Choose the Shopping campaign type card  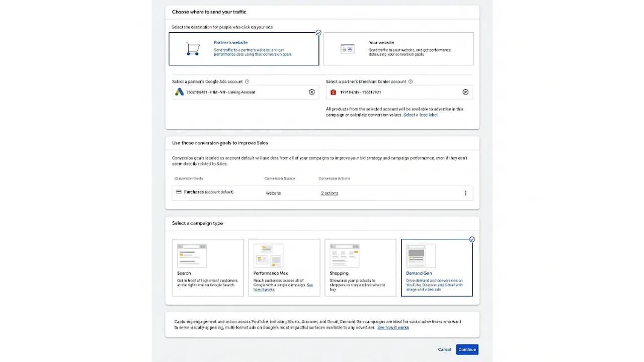click(360, 267)
